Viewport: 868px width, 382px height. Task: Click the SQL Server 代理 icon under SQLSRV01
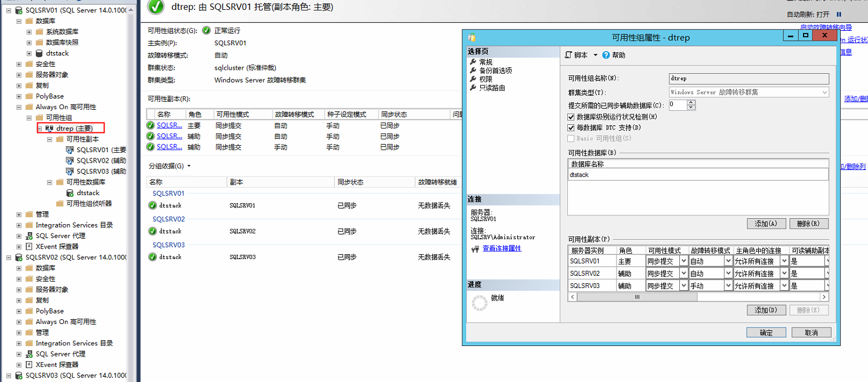(x=29, y=236)
